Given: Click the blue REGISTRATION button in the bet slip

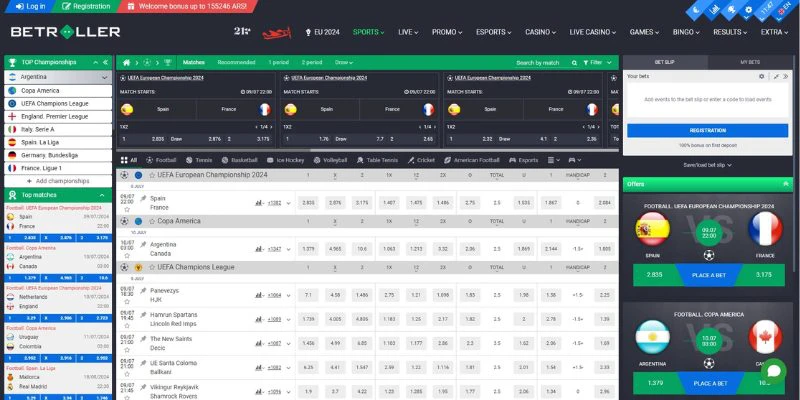Looking at the screenshot, I should pos(708,131).
